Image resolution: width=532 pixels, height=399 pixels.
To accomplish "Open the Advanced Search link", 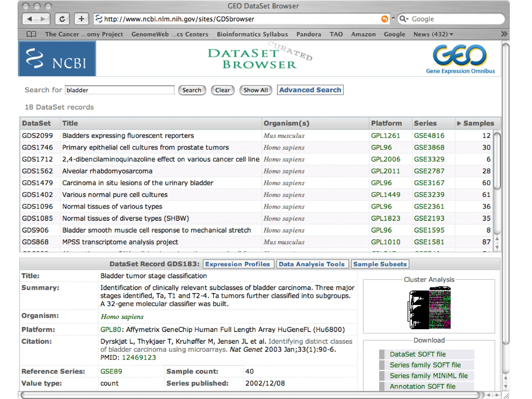I will [x=310, y=90].
